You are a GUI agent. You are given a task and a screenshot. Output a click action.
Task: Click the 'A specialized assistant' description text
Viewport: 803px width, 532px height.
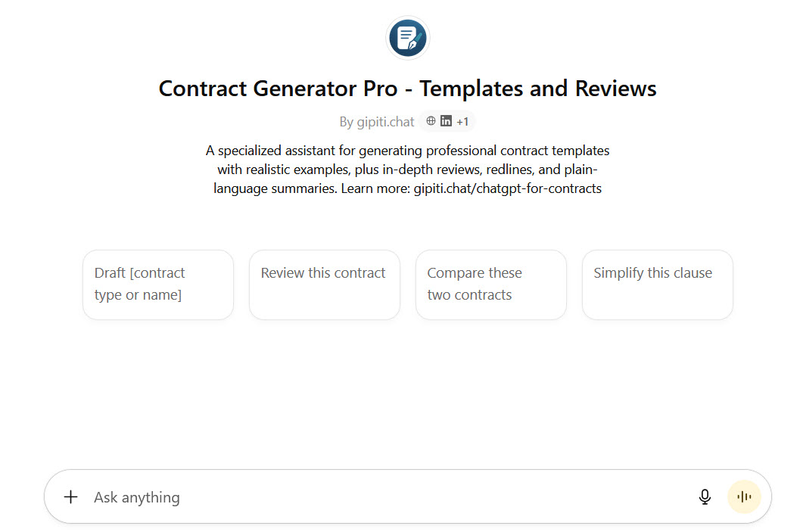(288, 150)
